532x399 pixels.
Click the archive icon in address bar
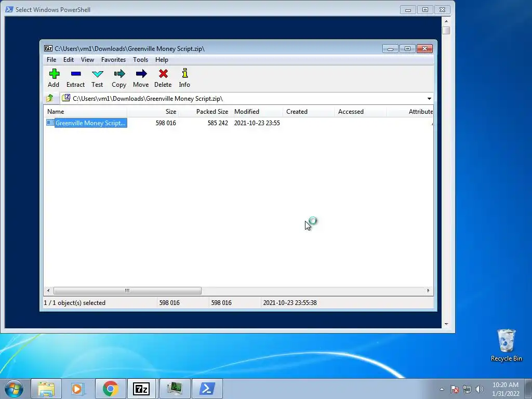tap(66, 98)
